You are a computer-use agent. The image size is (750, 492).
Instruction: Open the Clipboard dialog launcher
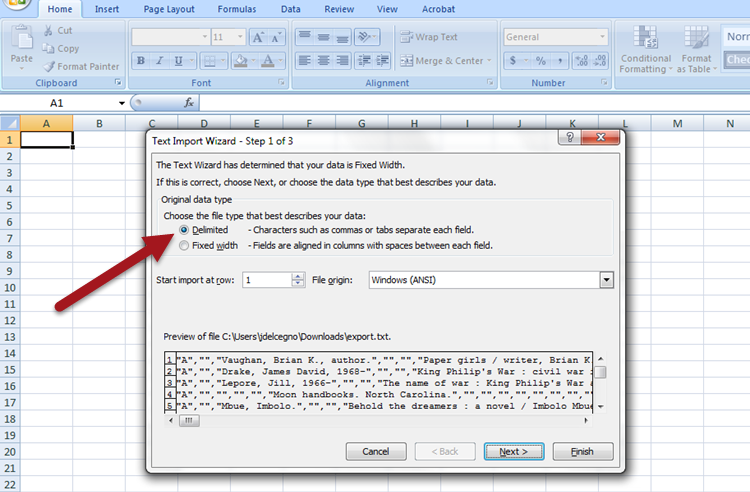click(x=118, y=83)
